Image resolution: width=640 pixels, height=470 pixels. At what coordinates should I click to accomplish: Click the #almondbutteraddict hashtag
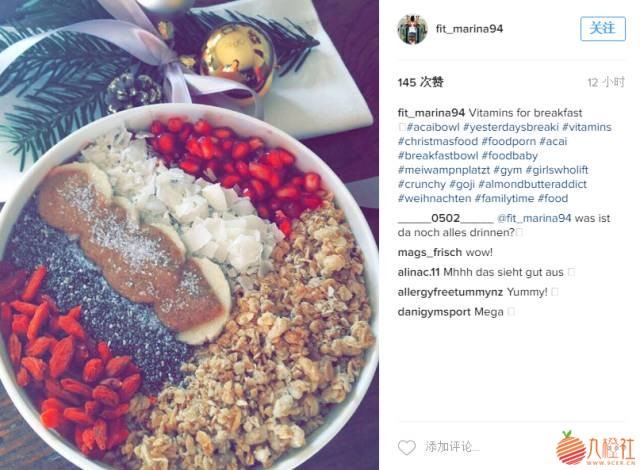click(532, 184)
